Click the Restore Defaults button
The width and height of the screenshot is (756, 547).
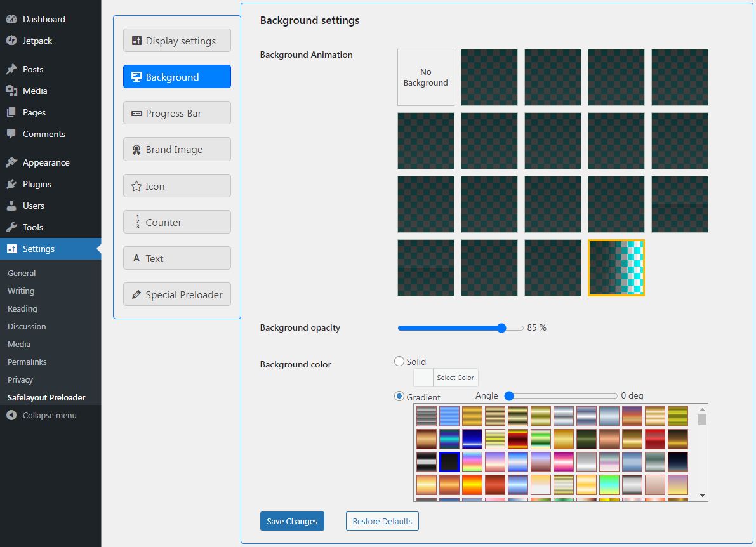[382, 521]
